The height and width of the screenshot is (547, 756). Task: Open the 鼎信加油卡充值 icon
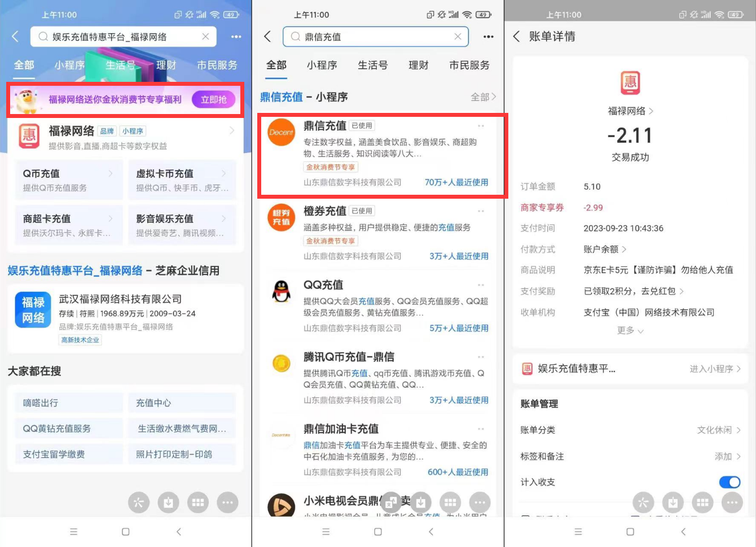click(281, 435)
